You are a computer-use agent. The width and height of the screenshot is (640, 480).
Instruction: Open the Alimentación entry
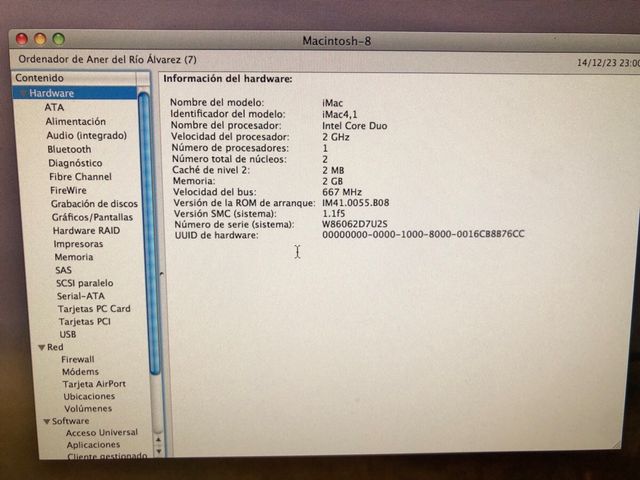click(76, 122)
